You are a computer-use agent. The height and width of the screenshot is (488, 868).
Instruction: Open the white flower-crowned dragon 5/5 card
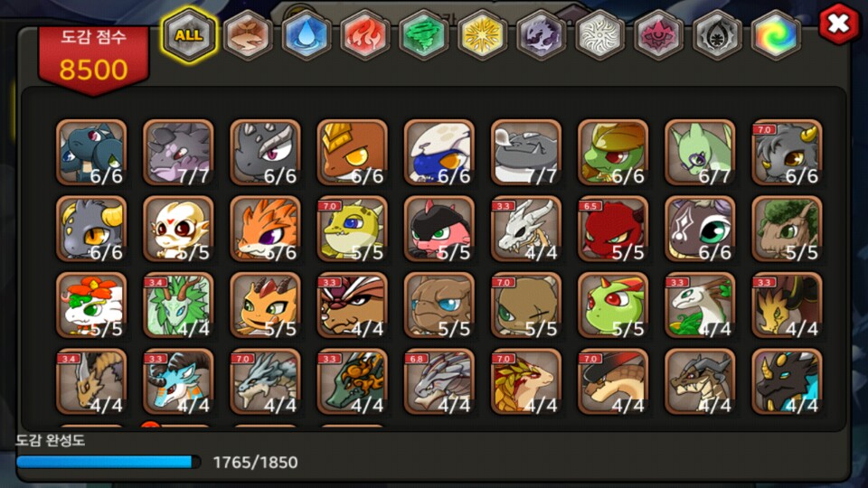click(91, 305)
